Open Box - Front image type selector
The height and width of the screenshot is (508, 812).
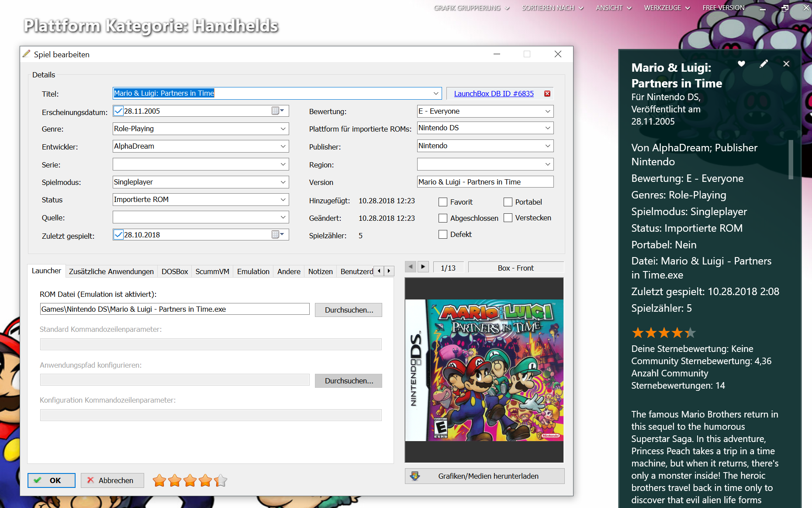pyautogui.click(x=516, y=268)
